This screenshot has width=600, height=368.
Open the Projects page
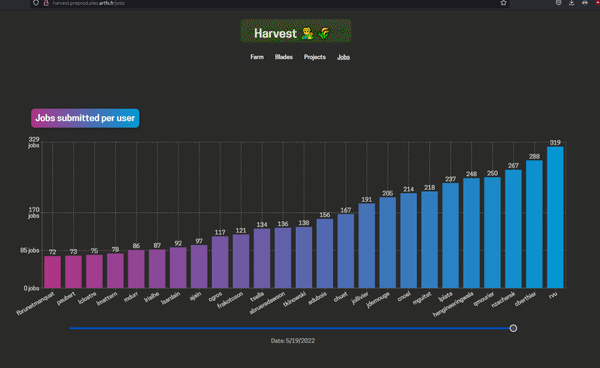[315, 57]
